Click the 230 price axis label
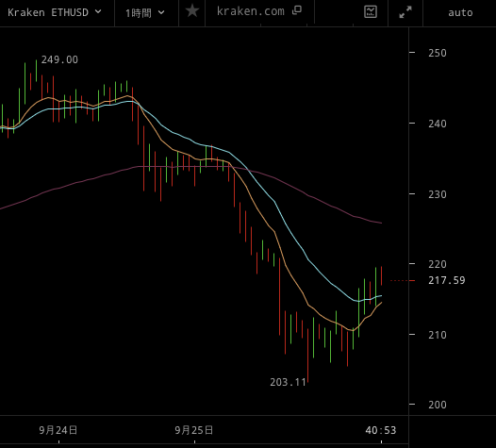Image resolution: width=496 pixels, height=448 pixels. [x=438, y=194]
